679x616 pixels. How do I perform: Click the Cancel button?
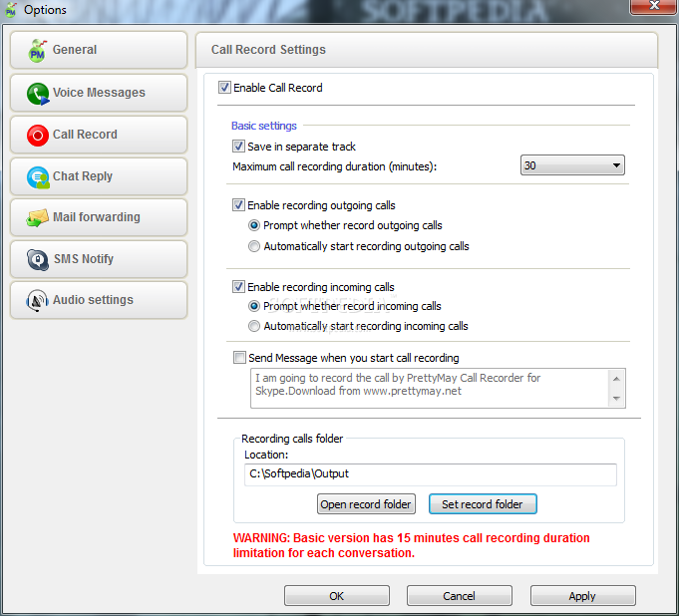pos(459,596)
